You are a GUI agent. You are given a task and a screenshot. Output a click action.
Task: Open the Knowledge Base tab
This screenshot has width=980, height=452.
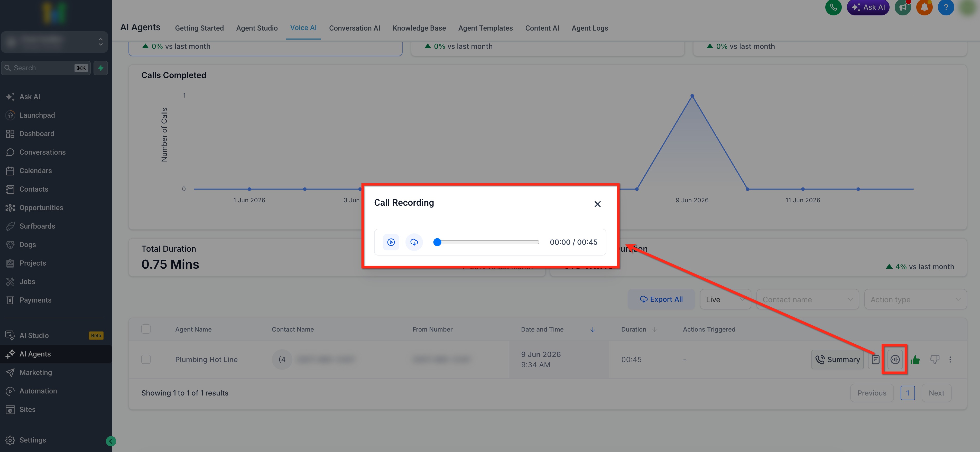419,28
